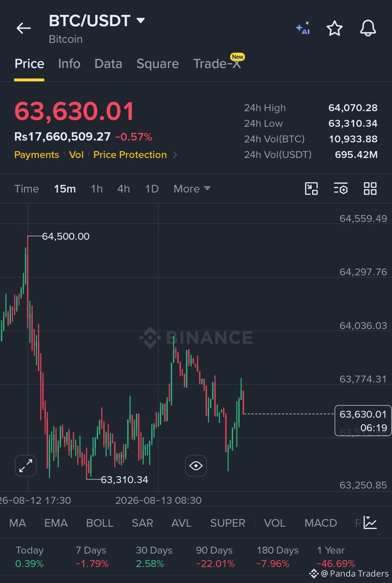Screen dimensions: 392x583
Task: Click the 63,310.34 chart low label
Action: pyautogui.click(x=124, y=480)
